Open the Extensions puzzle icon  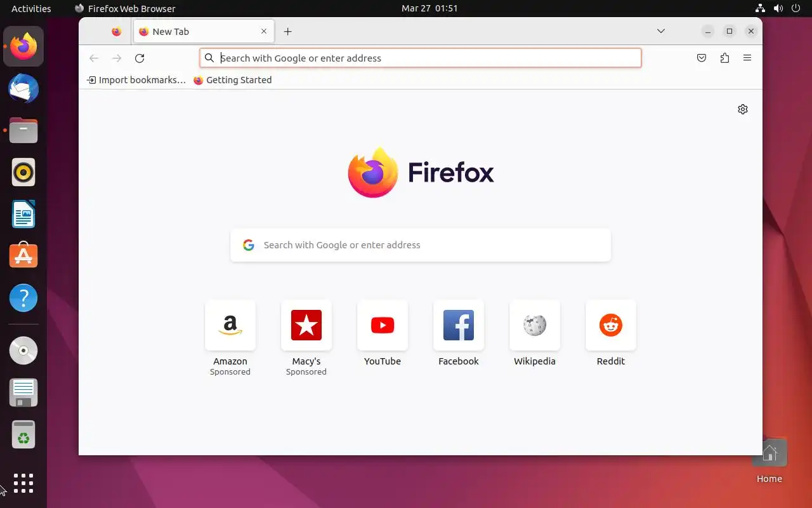click(724, 58)
